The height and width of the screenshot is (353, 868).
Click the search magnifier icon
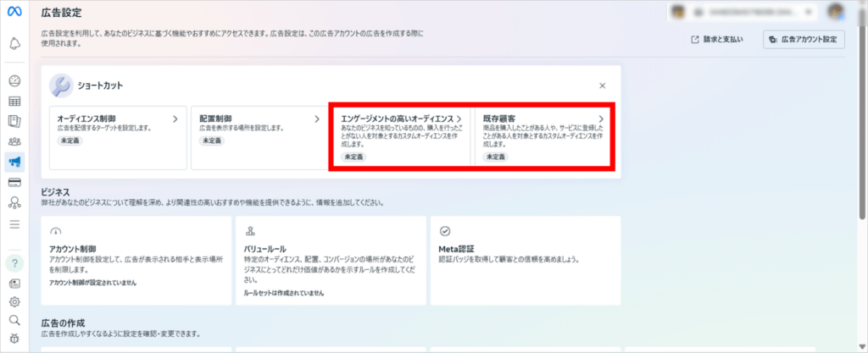tap(15, 320)
